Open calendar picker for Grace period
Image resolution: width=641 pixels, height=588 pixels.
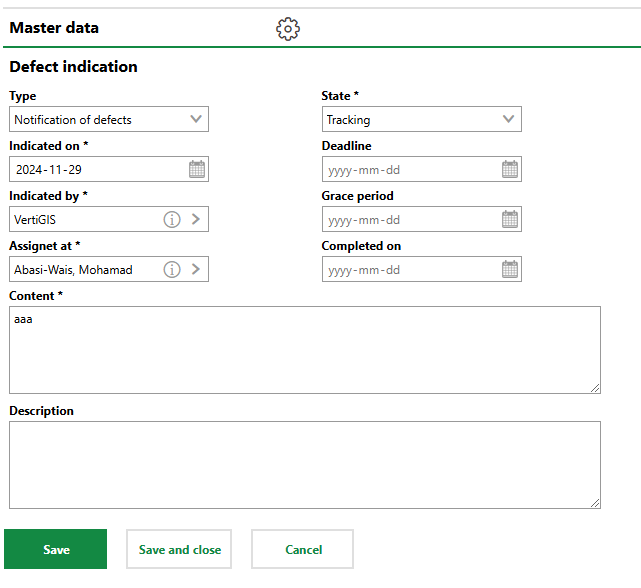[510, 220]
